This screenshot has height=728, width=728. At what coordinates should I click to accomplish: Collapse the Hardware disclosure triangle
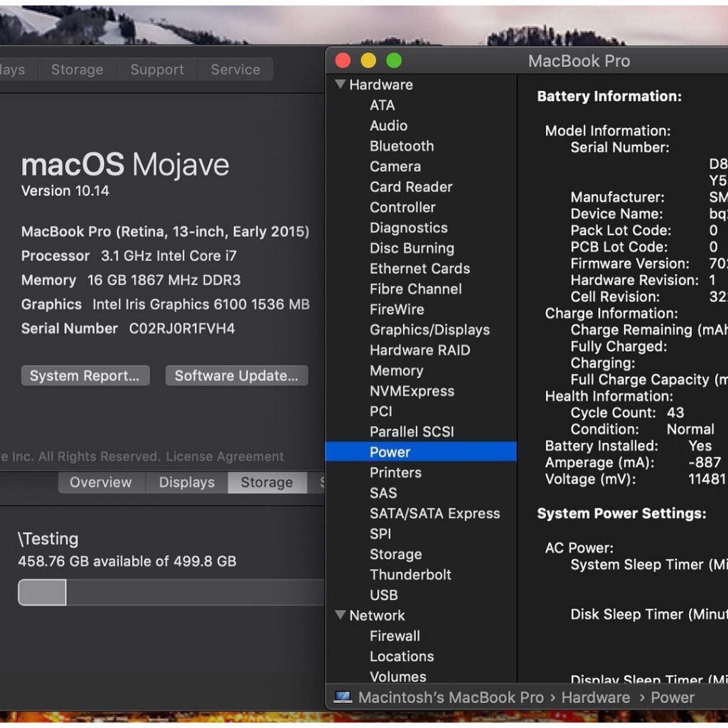point(341,85)
